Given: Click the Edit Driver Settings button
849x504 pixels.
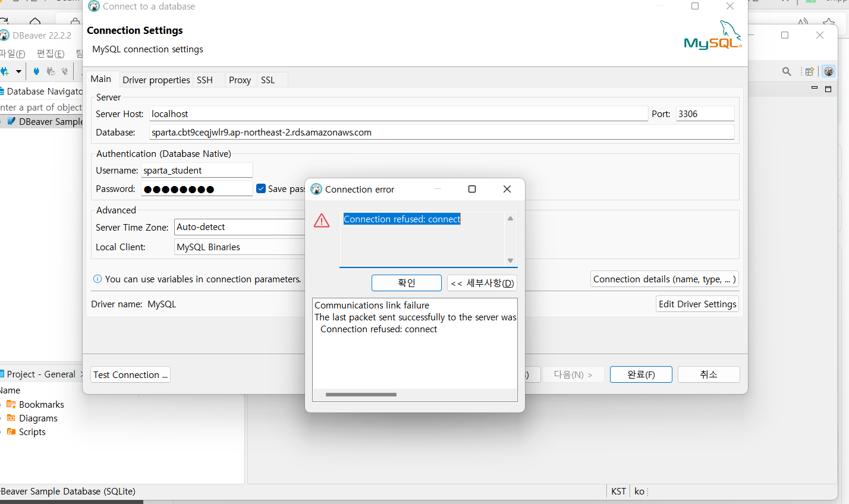Looking at the screenshot, I should [x=697, y=304].
